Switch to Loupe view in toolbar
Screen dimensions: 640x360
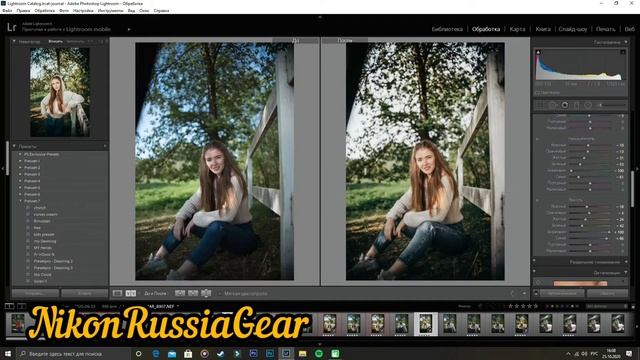tap(118, 293)
